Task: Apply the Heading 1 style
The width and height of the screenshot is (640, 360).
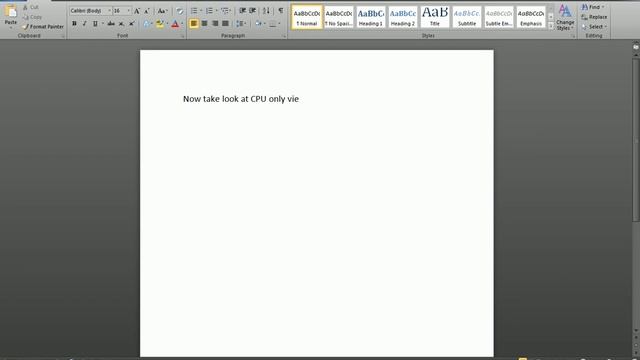Action: (371, 17)
